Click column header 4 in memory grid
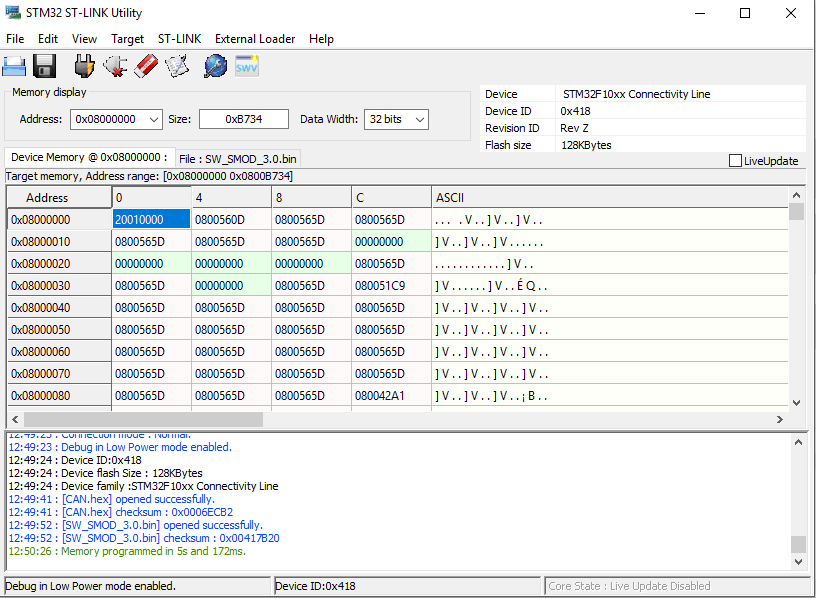816x598 pixels. tap(231, 198)
